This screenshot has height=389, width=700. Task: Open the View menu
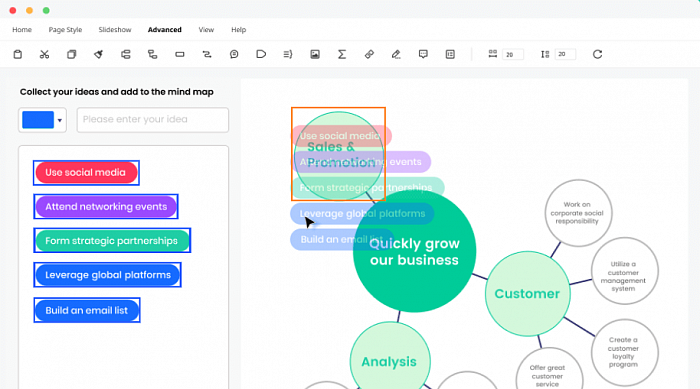(206, 30)
